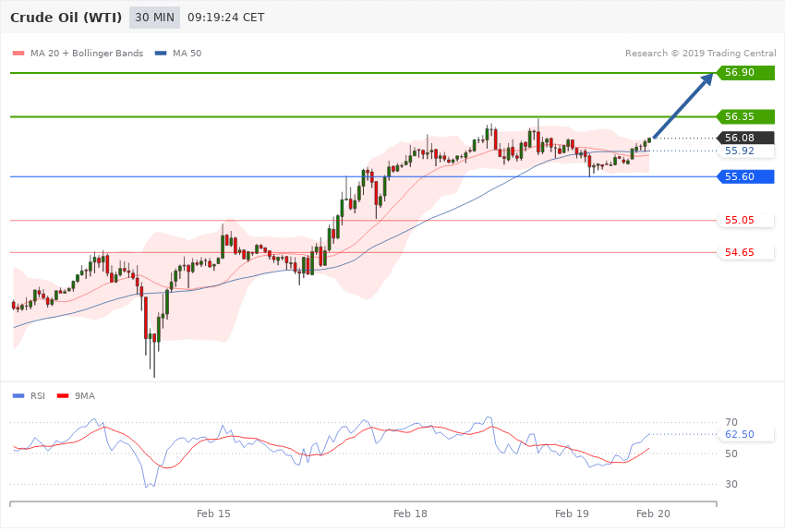Click the MA 50 legend label
Image resolution: width=785 pixels, height=532 pixels.
click(x=187, y=53)
